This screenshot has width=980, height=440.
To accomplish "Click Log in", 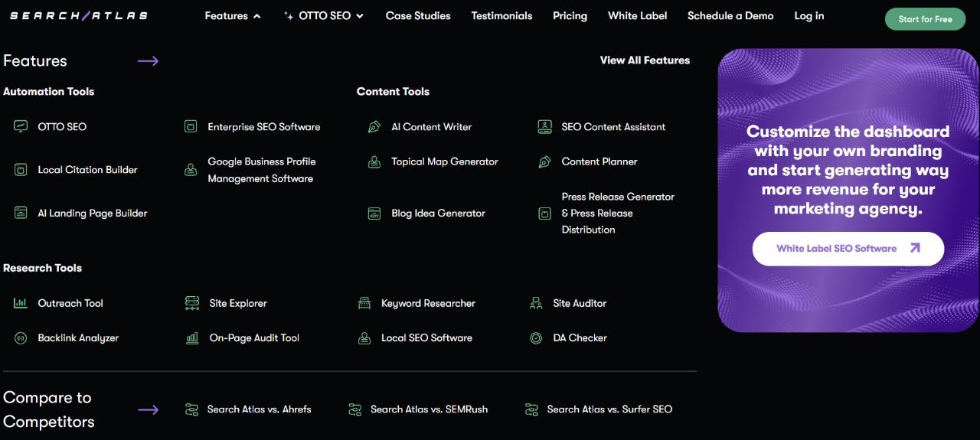I will [x=809, y=15].
